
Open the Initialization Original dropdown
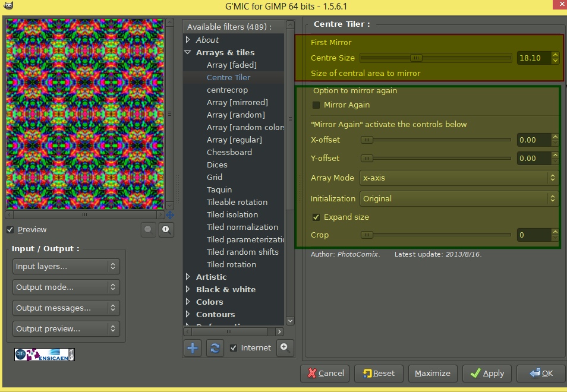[x=459, y=199]
